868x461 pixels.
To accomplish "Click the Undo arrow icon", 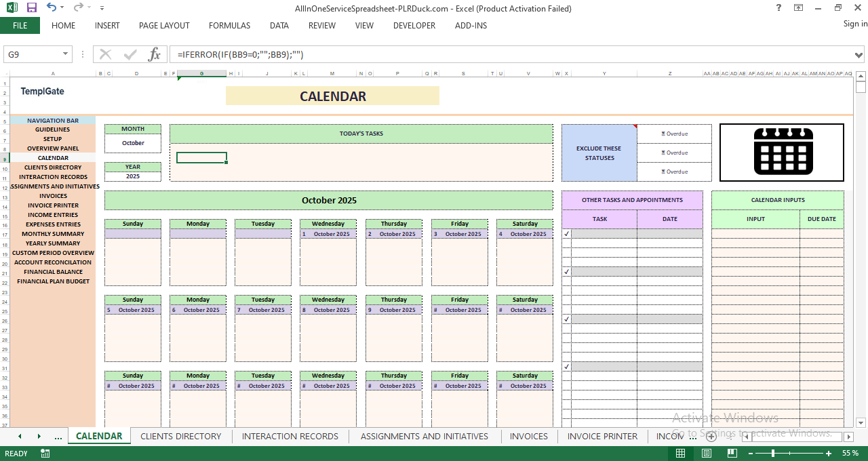I will tap(52, 7).
